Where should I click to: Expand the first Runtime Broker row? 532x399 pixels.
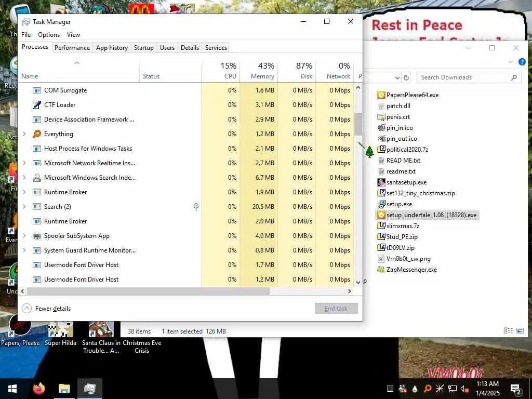tap(24, 192)
